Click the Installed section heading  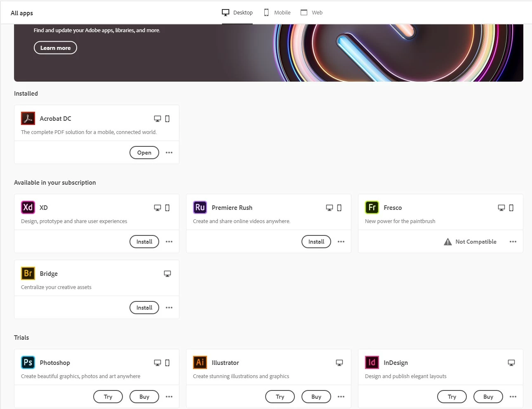(x=26, y=94)
